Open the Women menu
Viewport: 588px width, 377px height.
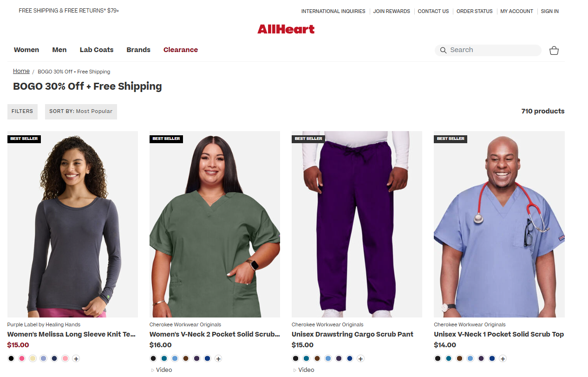[x=26, y=50]
